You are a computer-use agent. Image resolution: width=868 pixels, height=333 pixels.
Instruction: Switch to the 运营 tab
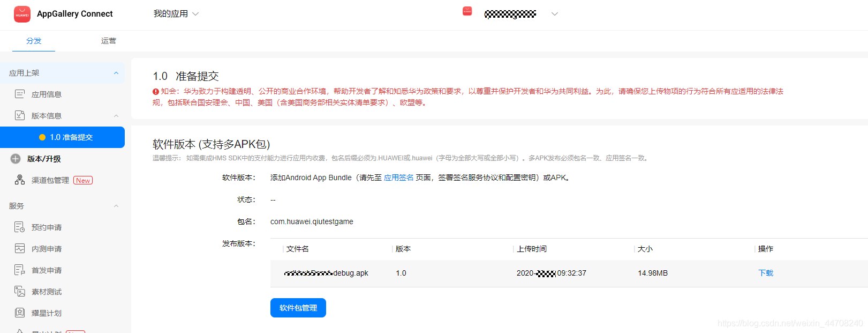[109, 41]
